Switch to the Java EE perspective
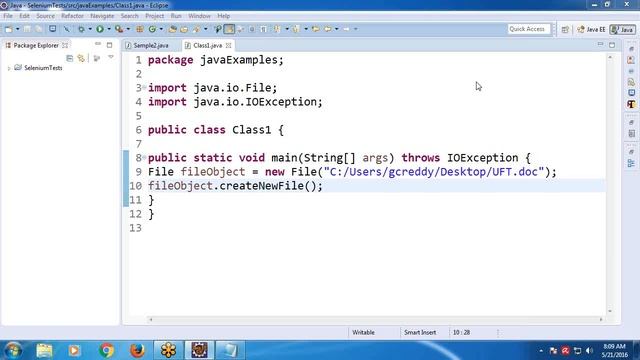The width and height of the screenshot is (640, 360). point(591,29)
